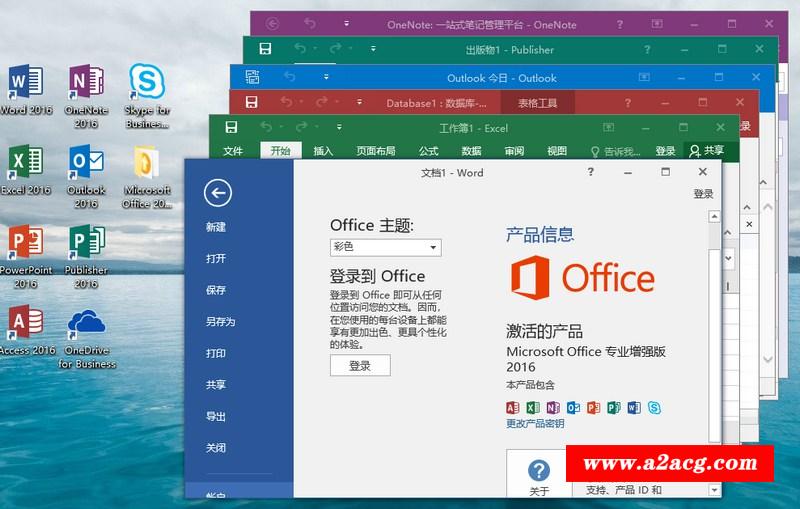Open the OneNote 2016 desktop icon
The image size is (800, 509).
point(86,88)
